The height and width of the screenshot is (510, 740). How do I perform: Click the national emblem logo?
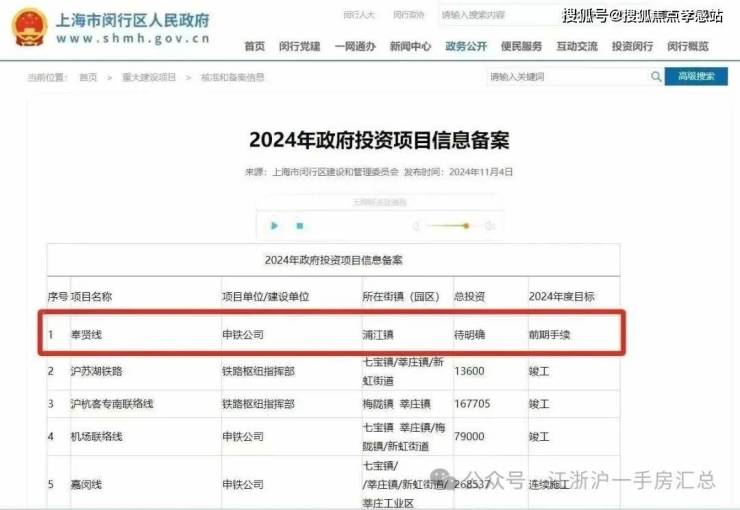pos(30,26)
